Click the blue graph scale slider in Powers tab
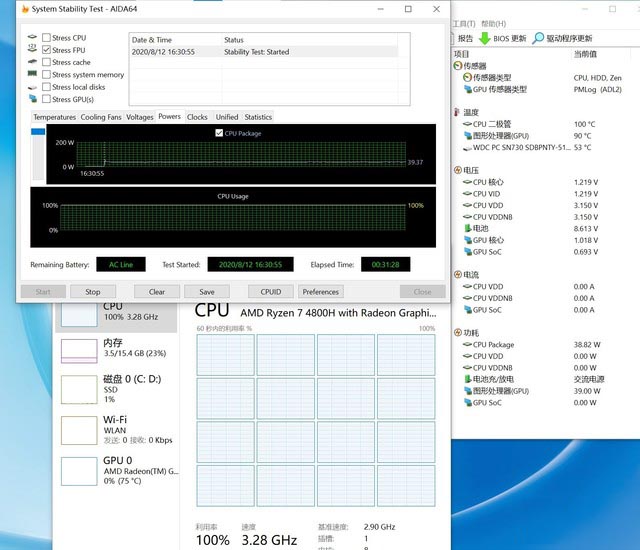640x550 pixels. pyautogui.click(x=38, y=131)
